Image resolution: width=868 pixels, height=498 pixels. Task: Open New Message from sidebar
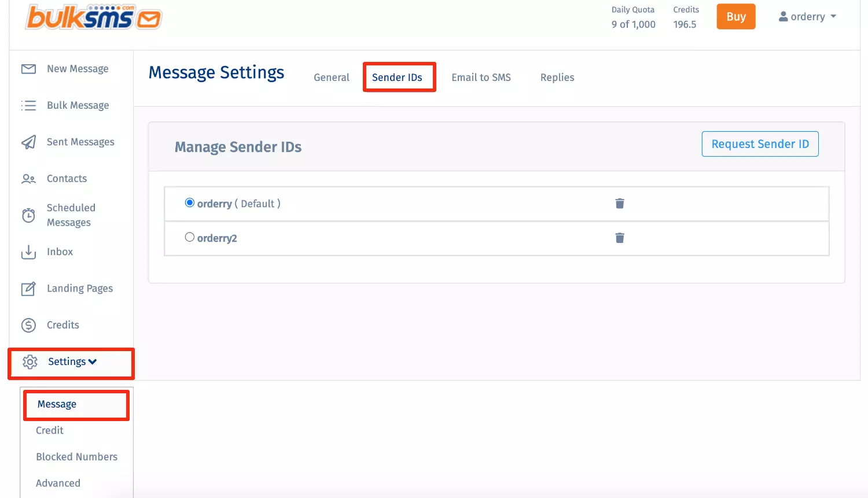coord(78,69)
